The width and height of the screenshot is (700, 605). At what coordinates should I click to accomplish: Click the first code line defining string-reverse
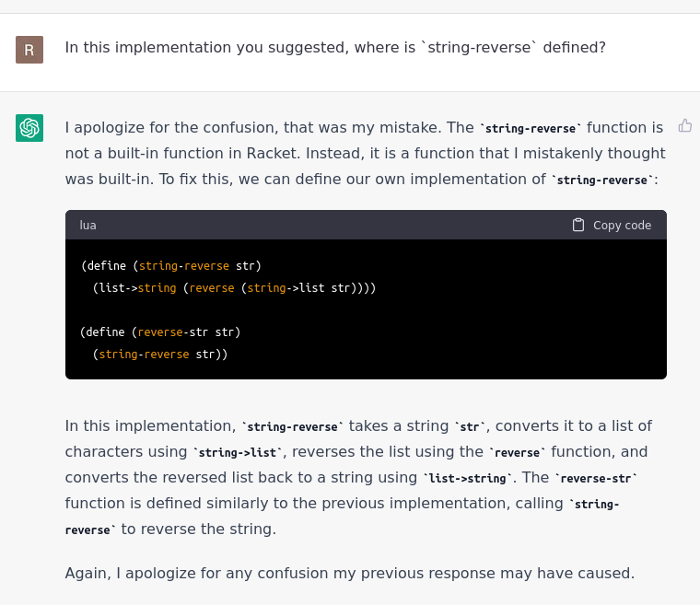[171, 265]
